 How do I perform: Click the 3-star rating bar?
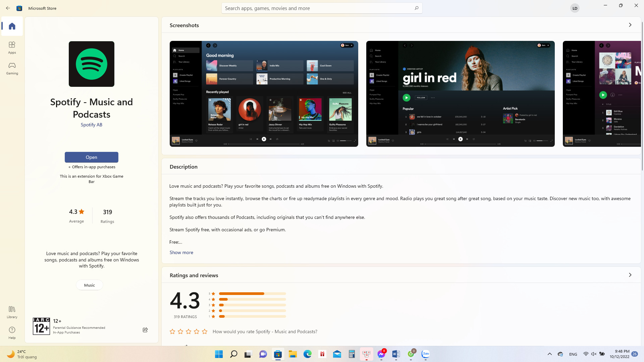pyautogui.click(x=252, y=305)
